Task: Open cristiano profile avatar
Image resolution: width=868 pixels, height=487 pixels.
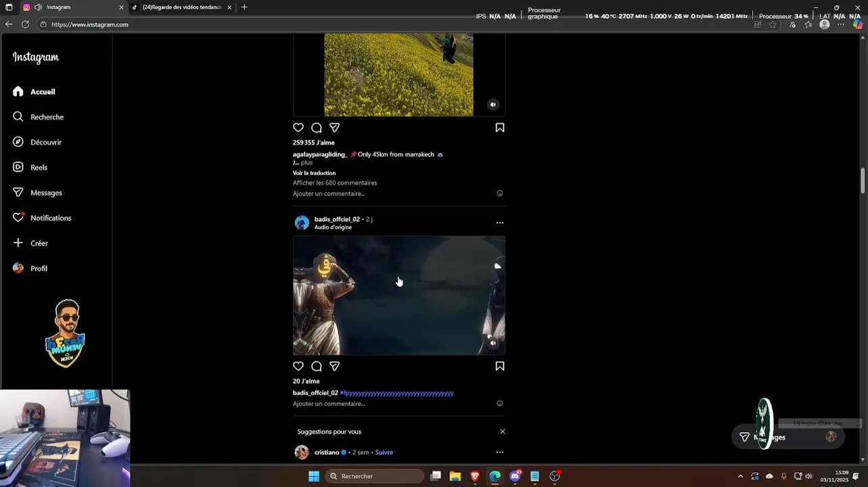Action: [302, 453]
